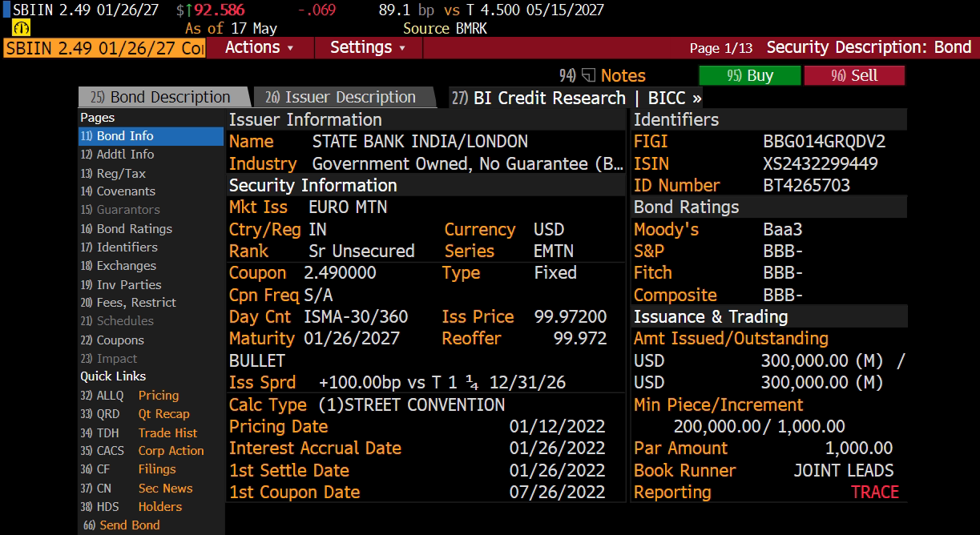The height and width of the screenshot is (535, 980).
Task: Open the QRD Qt Recap quick link
Action: click(135, 414)
